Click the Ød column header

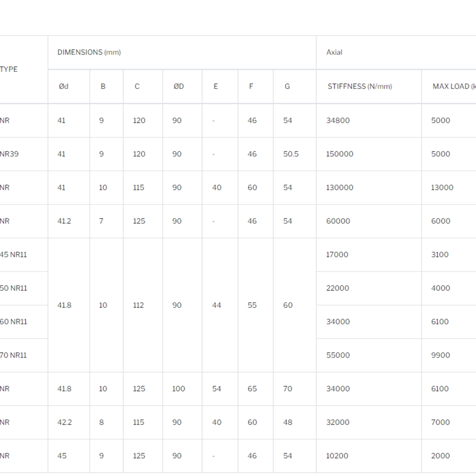(x=63, y=87)
